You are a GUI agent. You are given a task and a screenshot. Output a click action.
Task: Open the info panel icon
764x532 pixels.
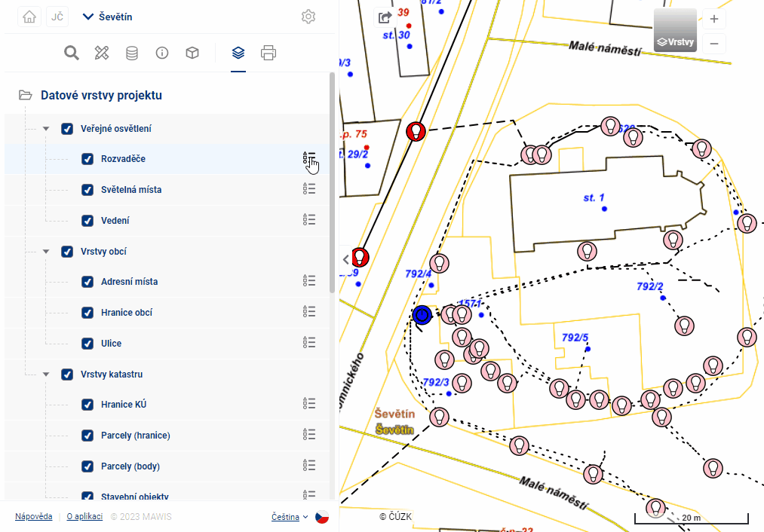pos(162,53)
